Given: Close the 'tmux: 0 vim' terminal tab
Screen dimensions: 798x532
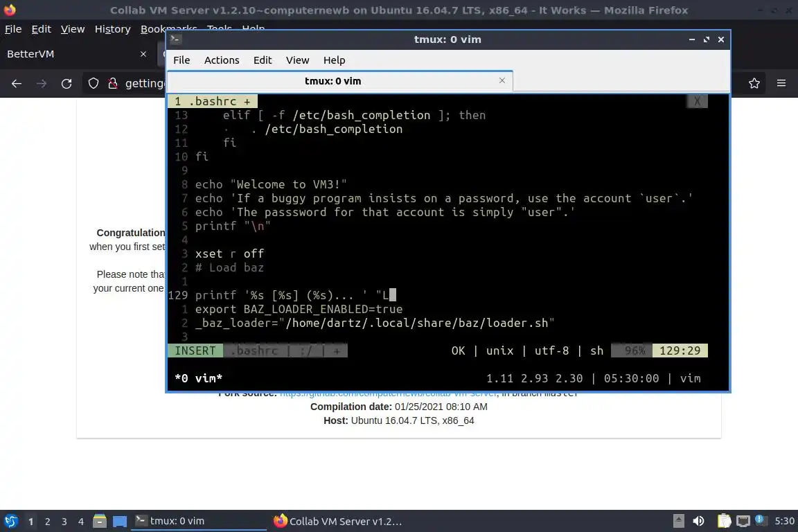Looking at the screenshot, I should click(502, 80).
